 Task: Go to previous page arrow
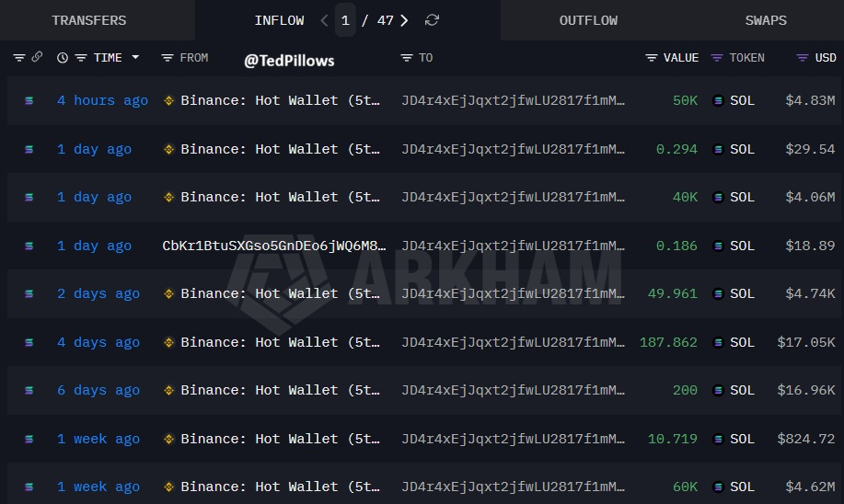(x=324, y=20)
